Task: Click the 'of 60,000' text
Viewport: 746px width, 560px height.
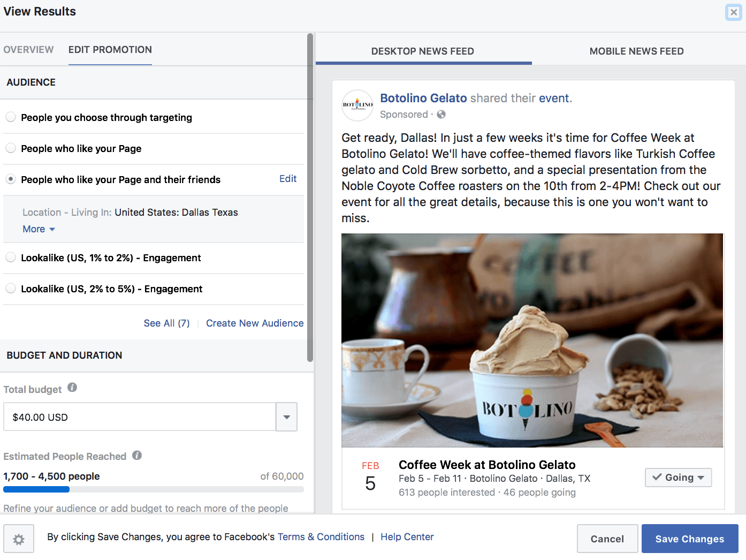Action: click(x=282, y=476)
